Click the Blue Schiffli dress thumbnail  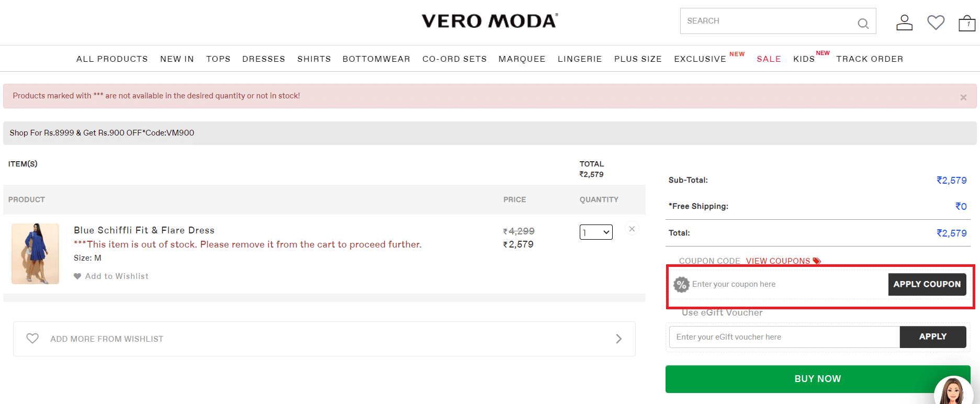coord(36,254)
